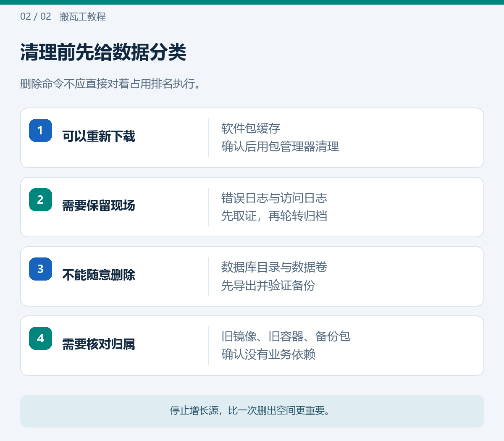
Task: Select the text 先导出并验证备份
Action: [x=268, y=285]
